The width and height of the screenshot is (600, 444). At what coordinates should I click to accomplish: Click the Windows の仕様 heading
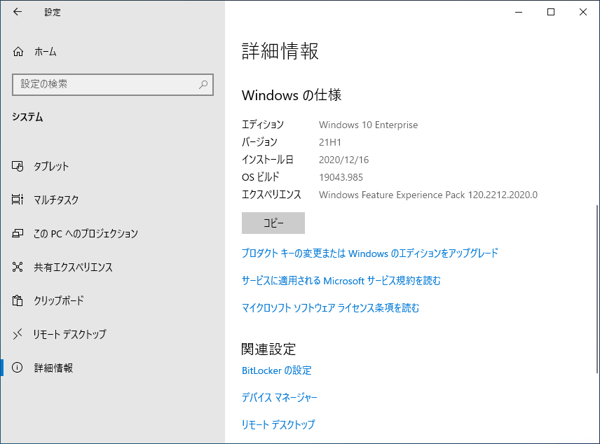291,95
